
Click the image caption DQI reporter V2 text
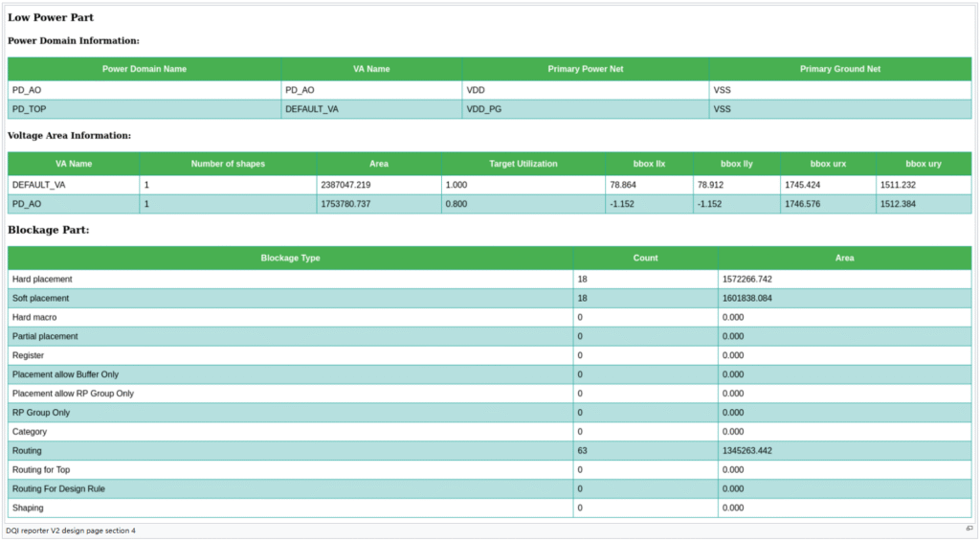pos(71,530)
